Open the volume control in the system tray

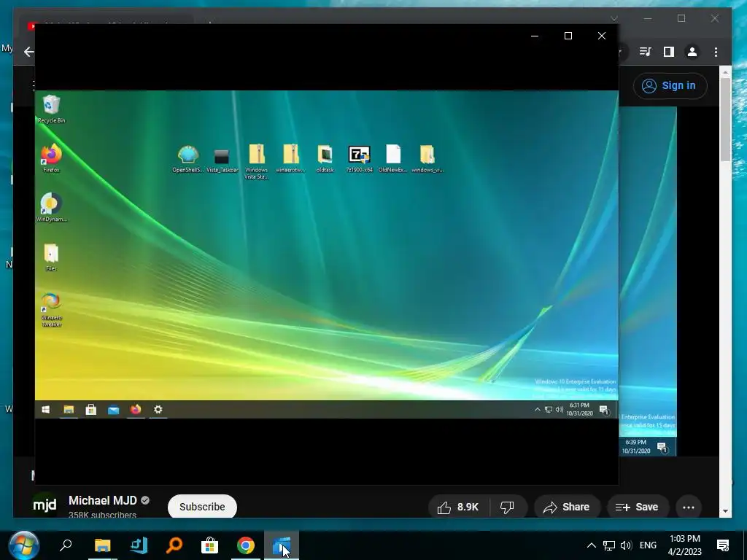(x=626, y=545)
